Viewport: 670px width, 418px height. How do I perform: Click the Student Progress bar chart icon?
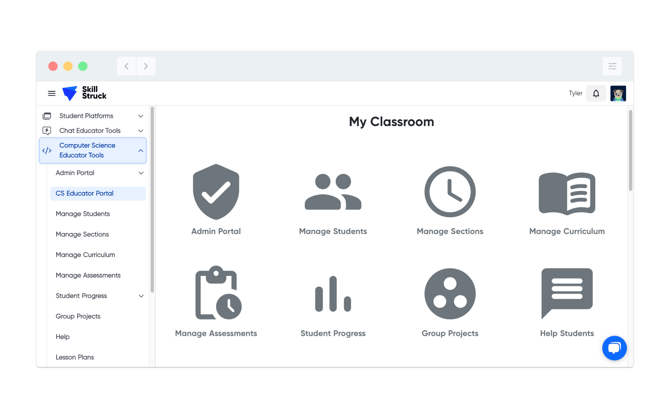pos(333,294)
